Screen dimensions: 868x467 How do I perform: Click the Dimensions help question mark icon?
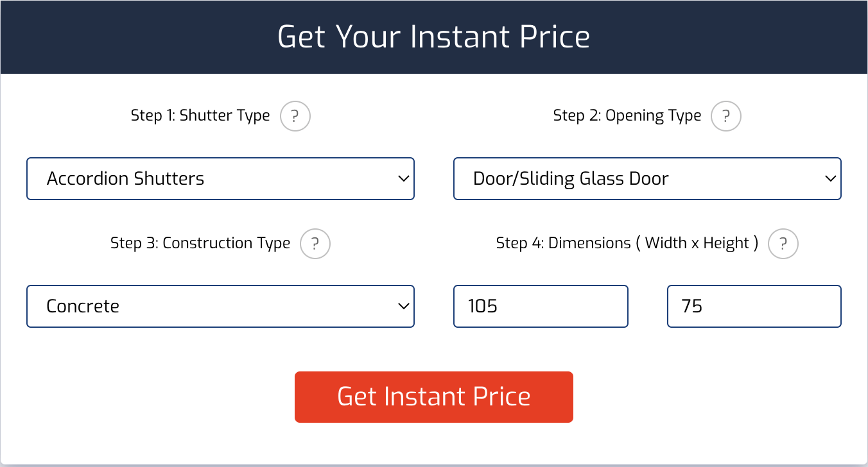coord(783,244)
